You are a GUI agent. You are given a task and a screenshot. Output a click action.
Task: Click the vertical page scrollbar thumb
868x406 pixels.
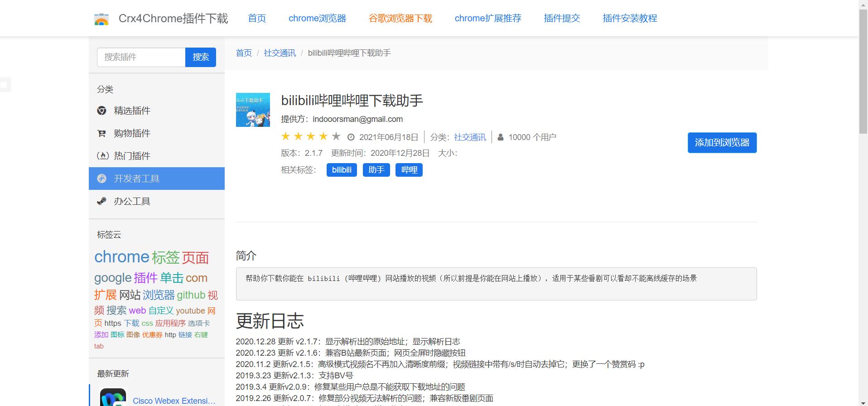coord(863,71)
